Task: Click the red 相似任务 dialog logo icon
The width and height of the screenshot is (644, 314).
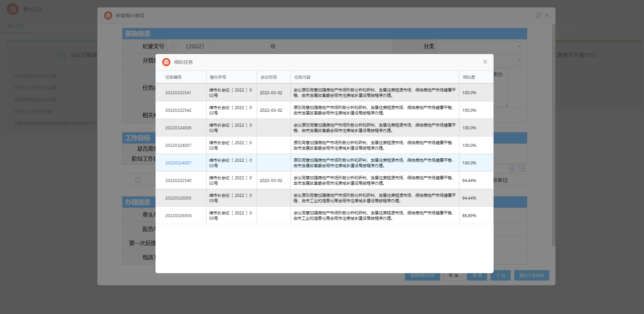Action: click(166, 62)
